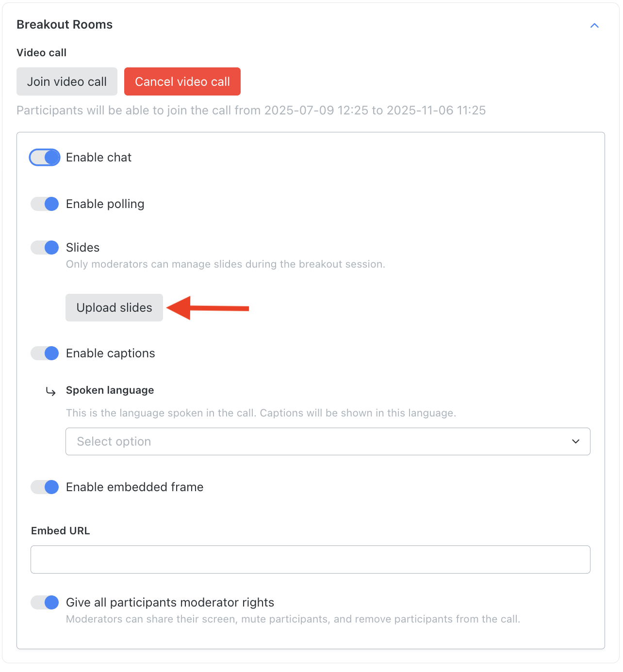Click the Breakout Rooms heading

point(65,25)
